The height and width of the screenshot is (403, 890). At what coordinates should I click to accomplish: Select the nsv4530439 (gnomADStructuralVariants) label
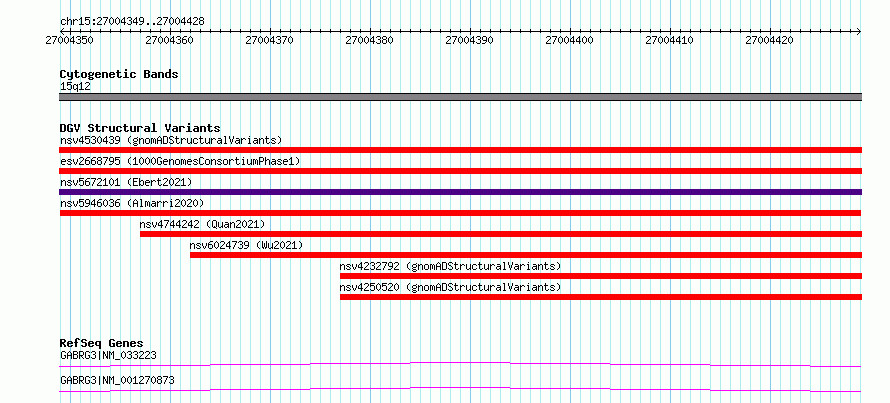[171, 140]
